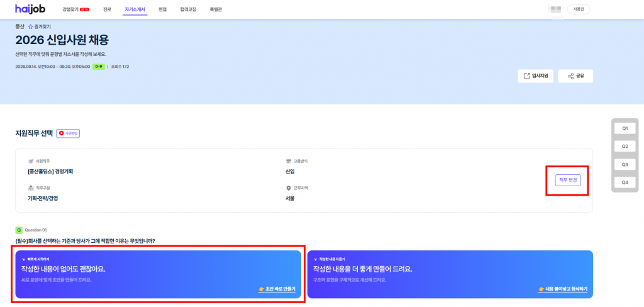Jump to question Q3 in the side navigator

pyautogui.click(x=625, y=164)
